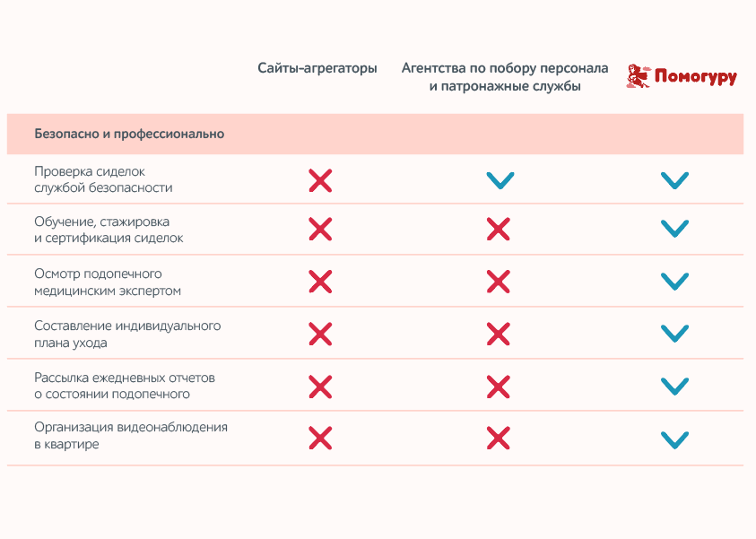Click the red cross for aggregators security check
Image resolution: width=756 pixels, height=539 pixels.
[320, 180]
